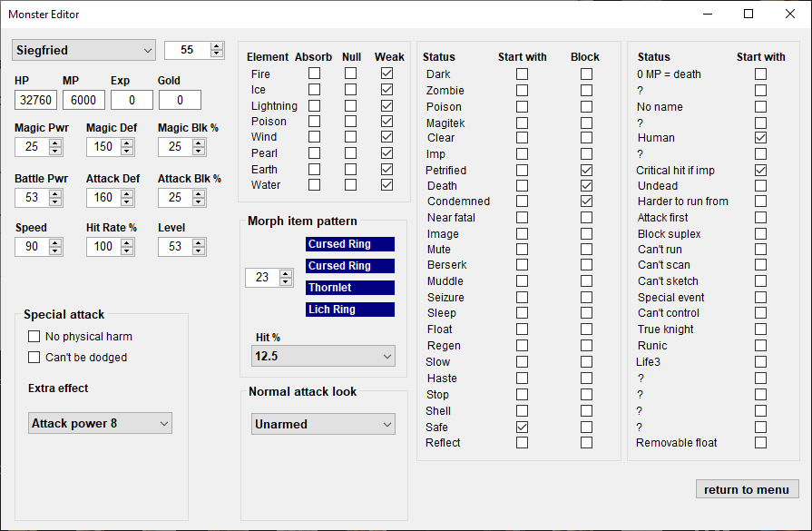
Task: Enable the Life3 checkbox
Action: point(760,361)
